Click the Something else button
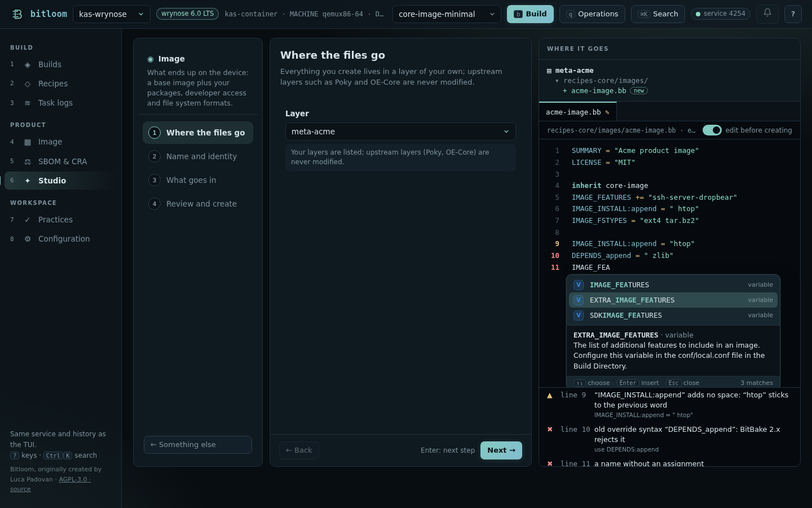Screen dimensions: 812x508 point(198,445)
